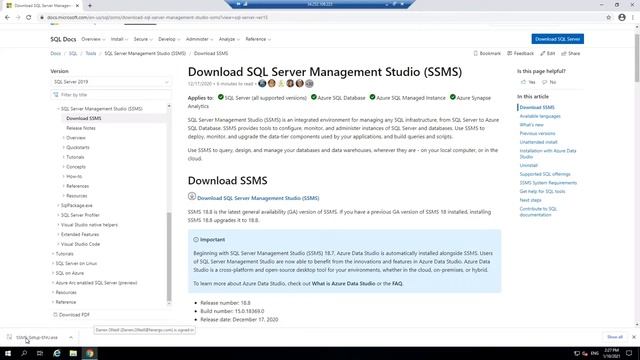The image size is (640, 360).
Task: Open Chrome from the taskbar
Action: click(90, 353)
